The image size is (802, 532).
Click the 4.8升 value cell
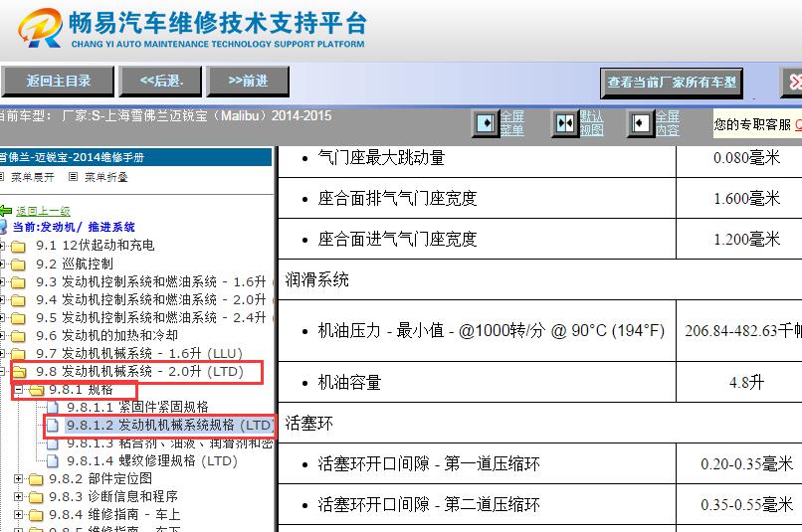746,382
